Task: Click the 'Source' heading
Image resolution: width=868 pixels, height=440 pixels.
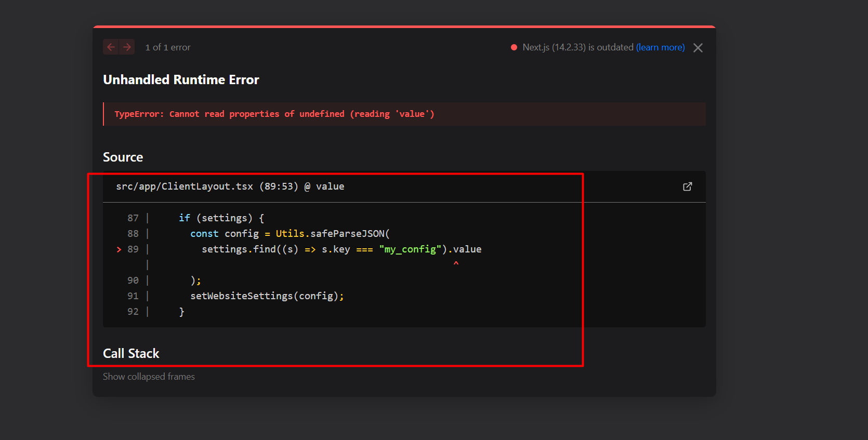Action: point(123,157)
